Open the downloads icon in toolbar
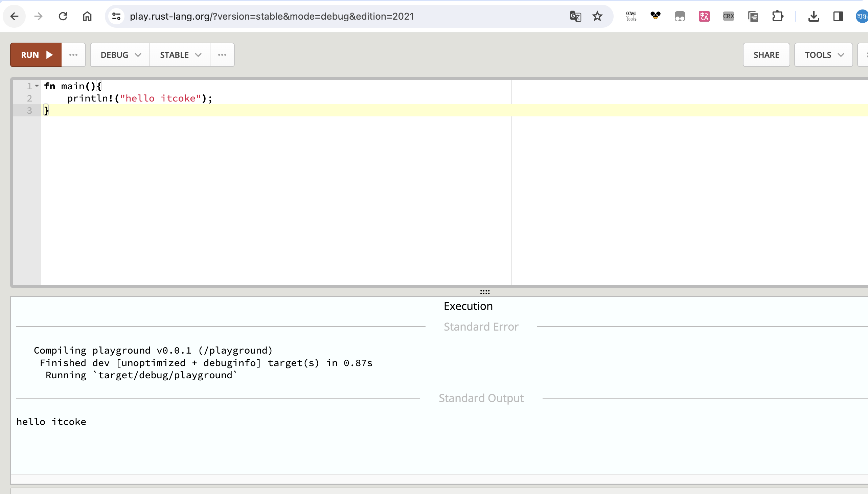 pyautogui.click(x=814, y=16)
